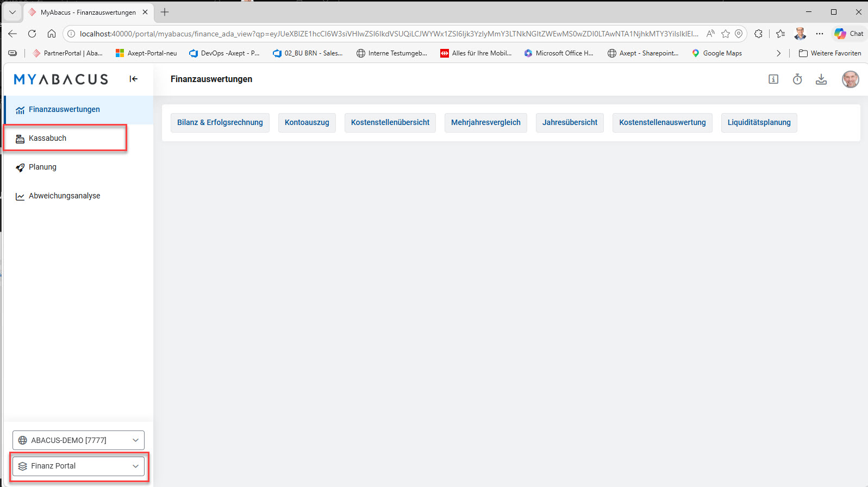Open the Abweichungsanalyse sidebar item
The image size is (868, 487).
click(79, 196)
